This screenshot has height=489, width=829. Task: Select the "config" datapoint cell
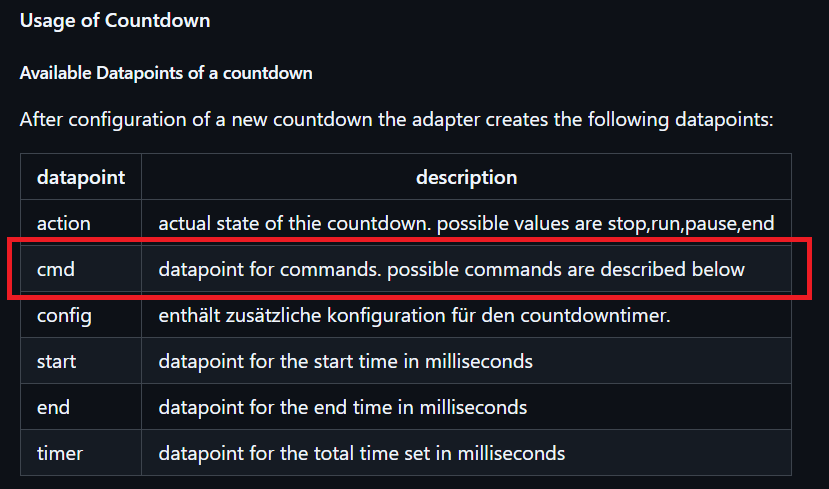[x=64, y=316]
